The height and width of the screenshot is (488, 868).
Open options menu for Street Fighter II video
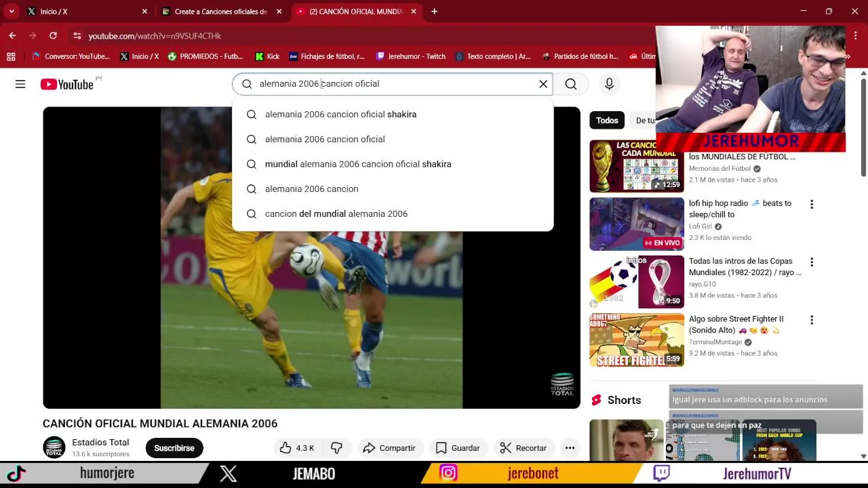point(811,320)
